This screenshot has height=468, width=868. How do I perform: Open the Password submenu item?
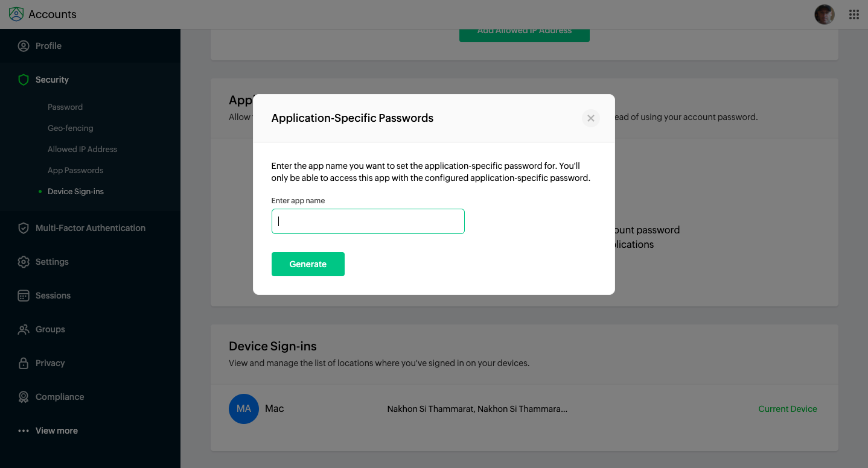click(x=65, y=107)
